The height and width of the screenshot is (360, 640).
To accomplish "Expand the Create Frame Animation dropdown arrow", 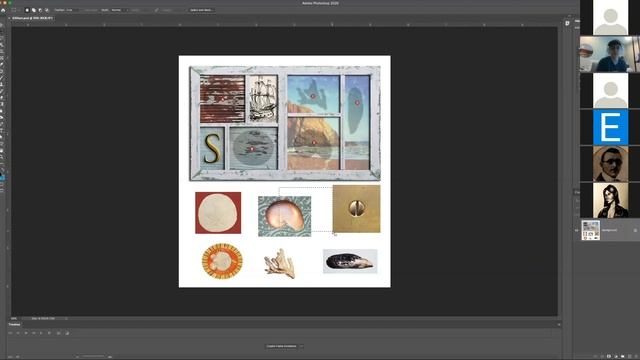I will point(302,346).
